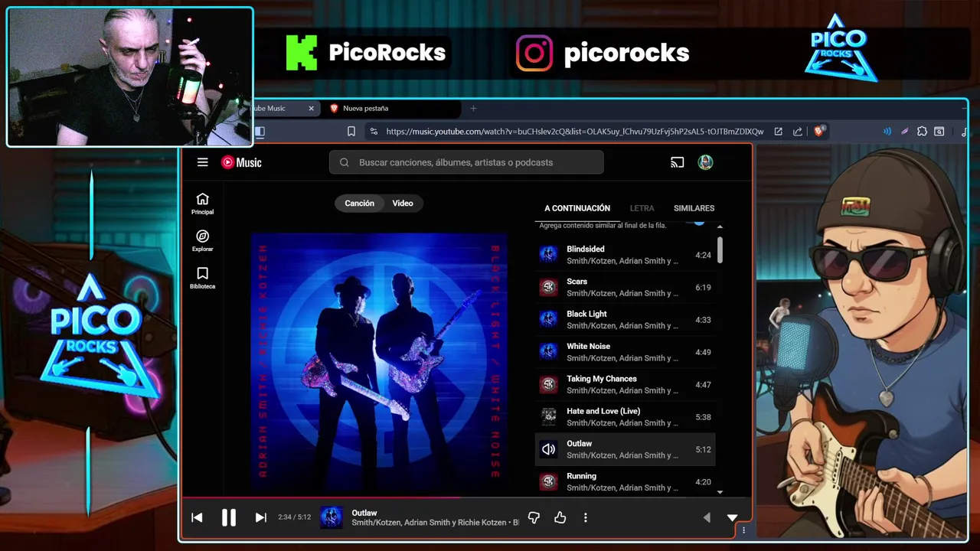
Task: Click the Blindsided queue thumbnail
Action: 548,255
